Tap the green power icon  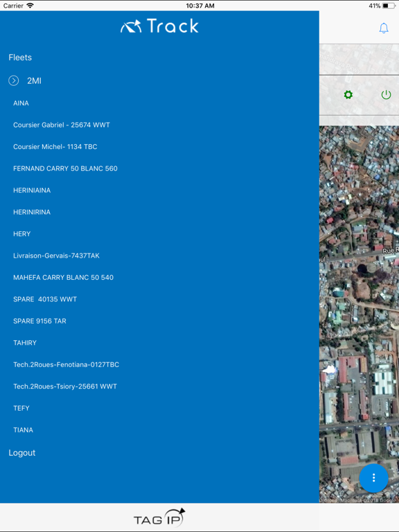click(x=386, y=95)
